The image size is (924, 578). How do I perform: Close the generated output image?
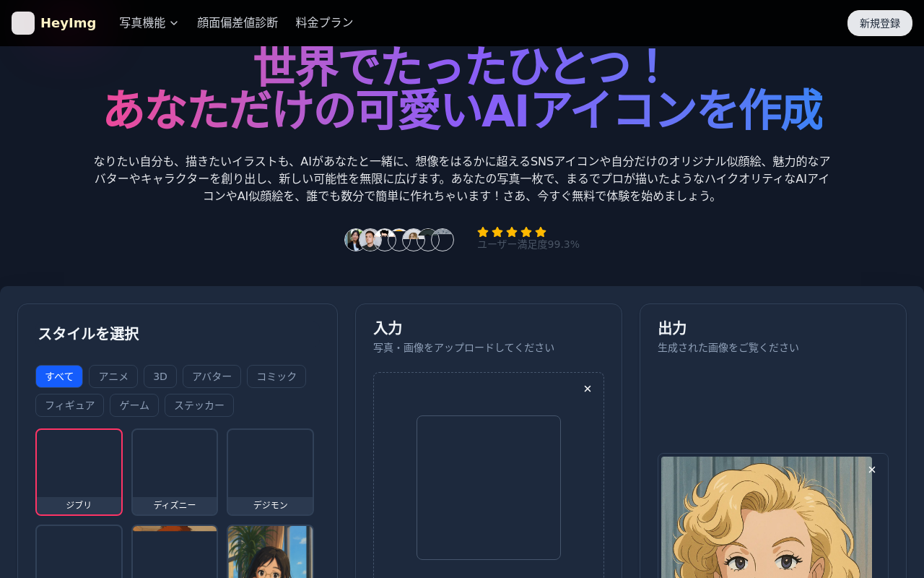click(872, 470)
